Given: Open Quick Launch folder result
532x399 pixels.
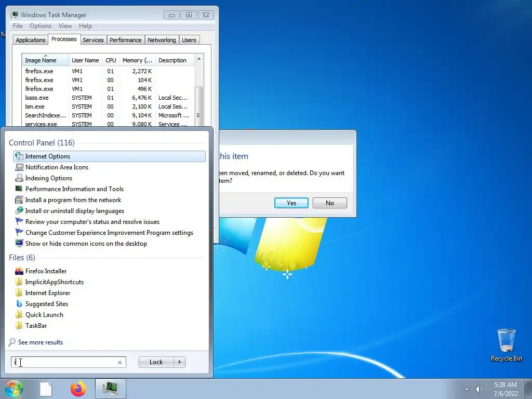Looking at the screenshot, I should click(109, 314).
